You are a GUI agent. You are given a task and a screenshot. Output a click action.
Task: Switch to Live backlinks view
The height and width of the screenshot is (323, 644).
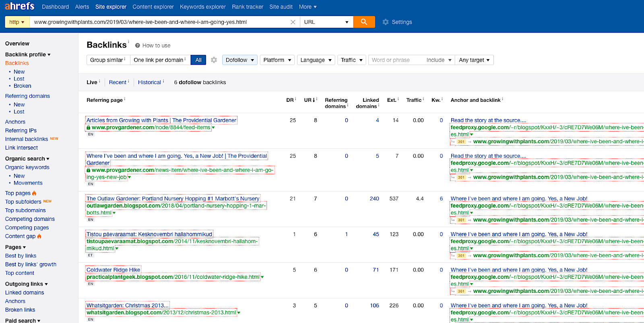[92, 82]
